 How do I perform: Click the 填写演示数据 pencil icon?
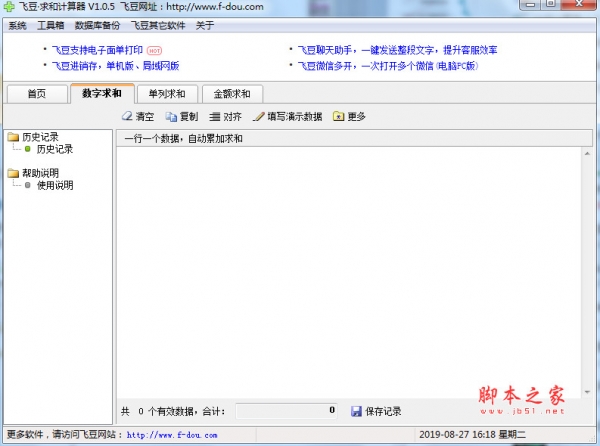coord(259,116)
